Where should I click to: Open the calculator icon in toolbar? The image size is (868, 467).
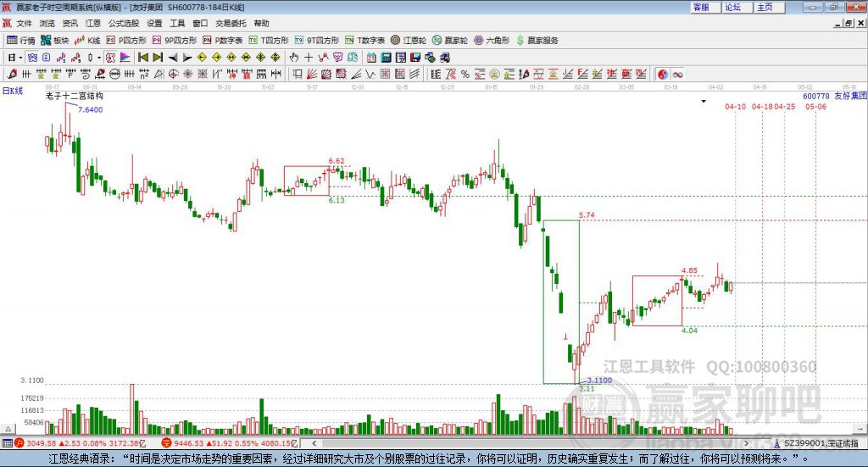[x=386, y=58]
